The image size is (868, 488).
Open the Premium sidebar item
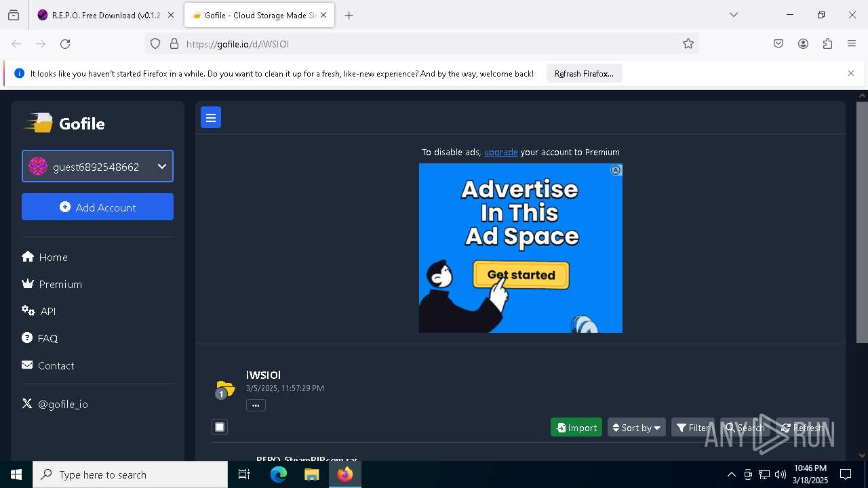pyautogui.click(x=52, y=284)
